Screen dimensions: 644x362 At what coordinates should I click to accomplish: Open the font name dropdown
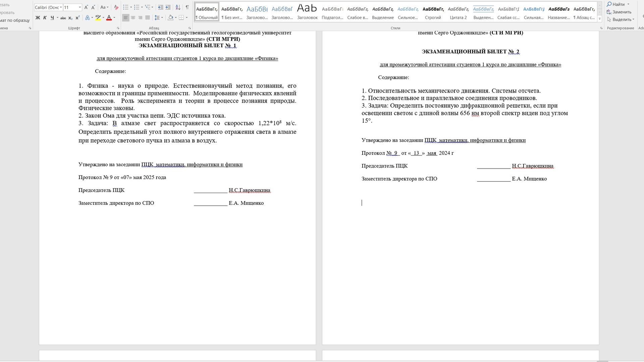pos(61,7)
